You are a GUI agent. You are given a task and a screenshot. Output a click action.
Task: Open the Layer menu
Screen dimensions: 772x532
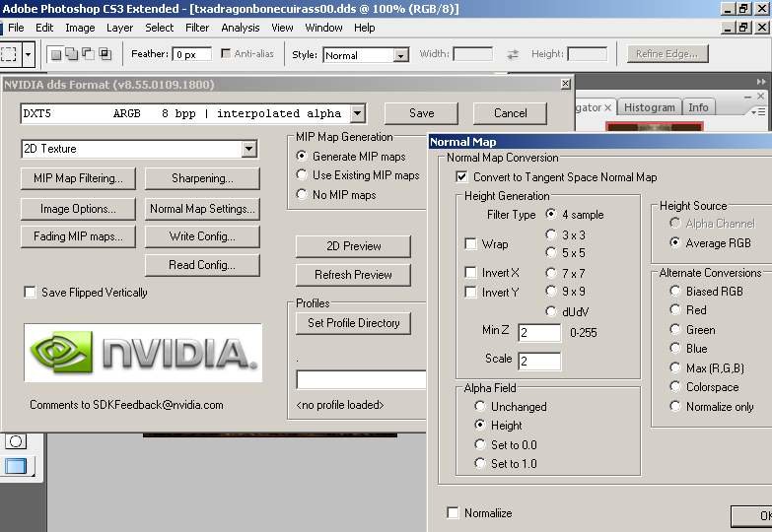pos(119,28)
